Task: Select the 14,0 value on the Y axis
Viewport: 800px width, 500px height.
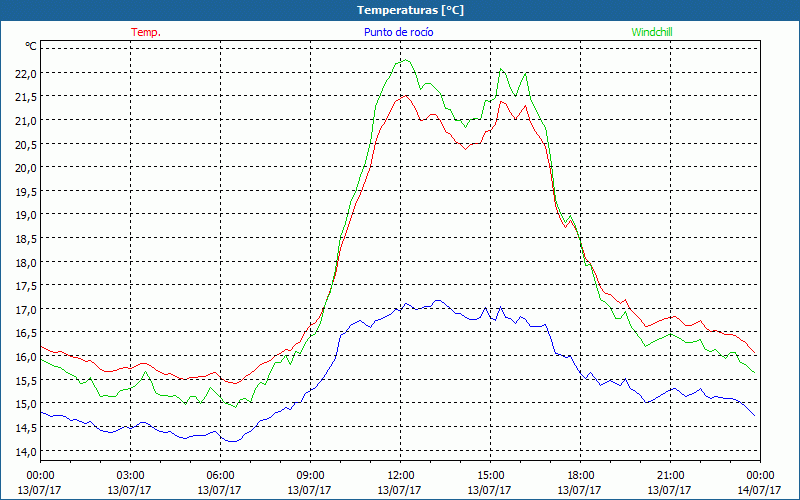Action: click(24, 452)
